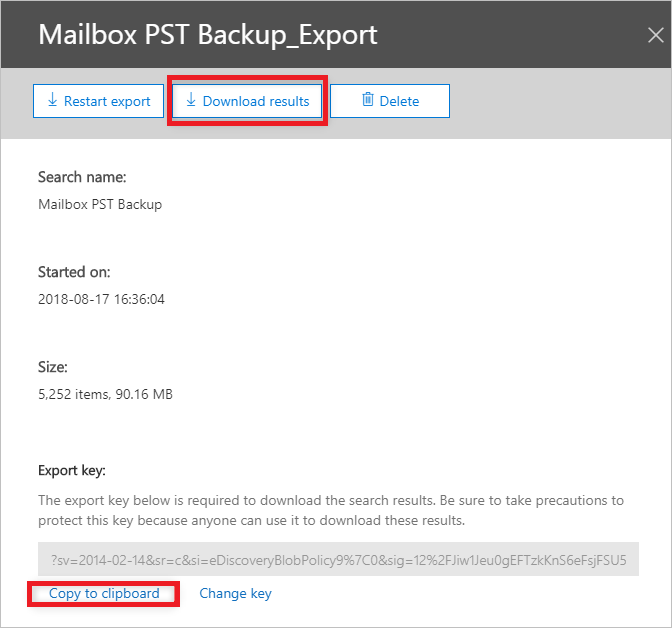The width and height of the screenshot is (672, 628).
Task: Click the trash can icon on Delete
Action: click(x=368, y=99)
